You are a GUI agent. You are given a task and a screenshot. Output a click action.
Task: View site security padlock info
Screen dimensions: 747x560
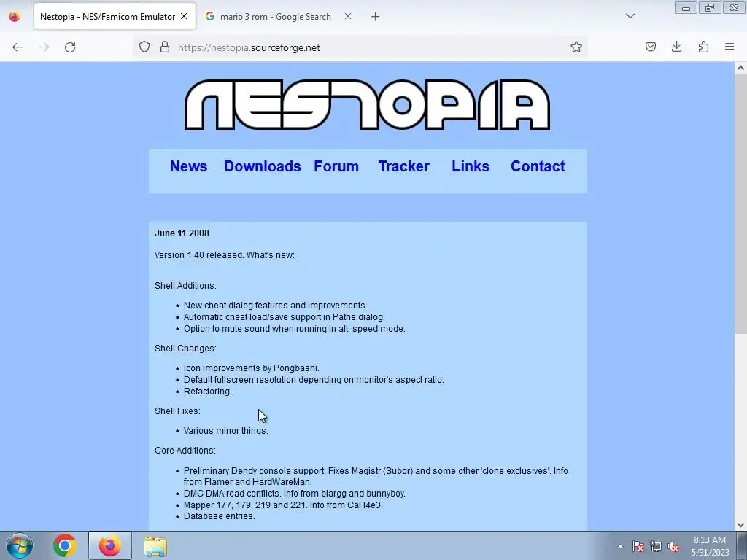point(165,47)
